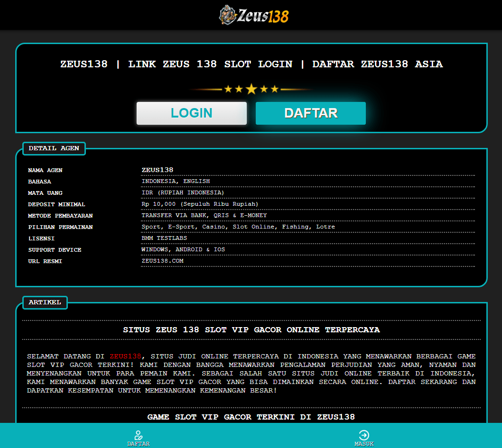Image resolution: width=502 pixels, height=448 pixels.
Task: Select the ARTIKEL section label
Action: pos(45,302)
